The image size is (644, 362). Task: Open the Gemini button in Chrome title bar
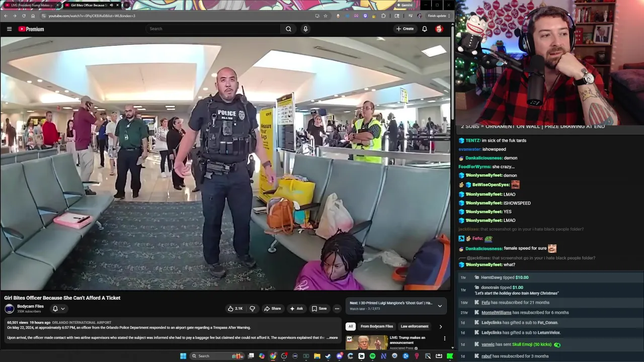click(x=404, y=5)
